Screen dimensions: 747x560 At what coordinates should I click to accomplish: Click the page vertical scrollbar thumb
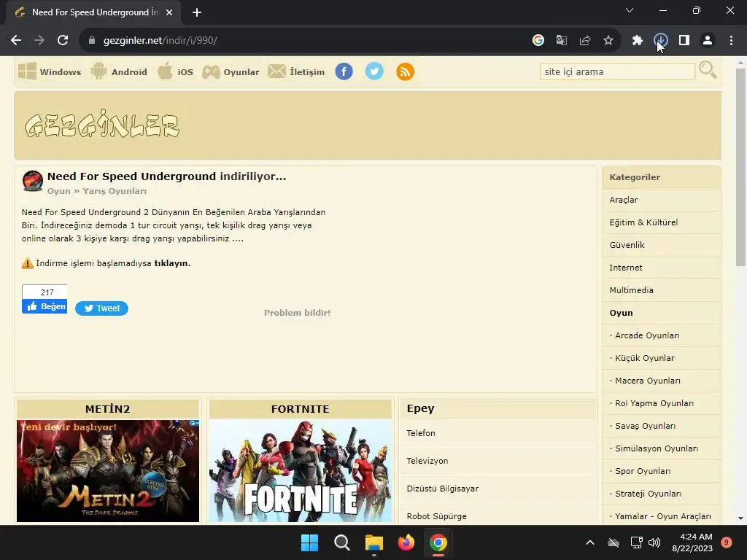click(740, 168)
